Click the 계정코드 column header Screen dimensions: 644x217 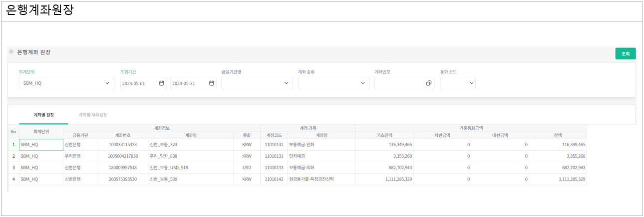(274, 135)
